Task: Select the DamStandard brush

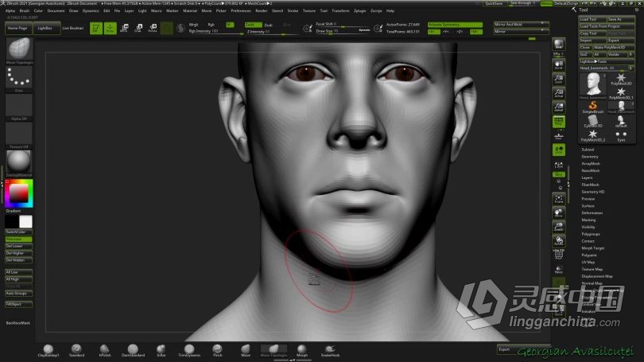Action: pos(133,351)
